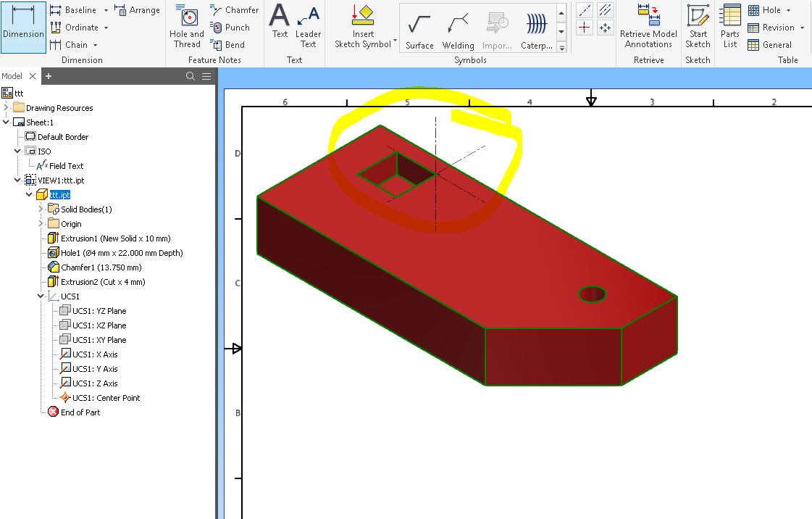Click the Arrange dimensions tool
Screen dimensions: 812x519
click(x=137, y=10)
